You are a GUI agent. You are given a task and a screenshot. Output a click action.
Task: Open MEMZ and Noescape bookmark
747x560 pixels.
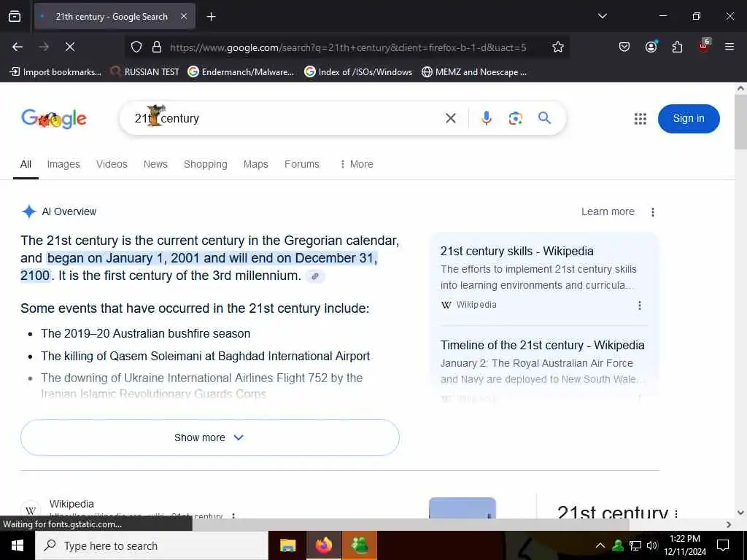(x=474, y=72)
